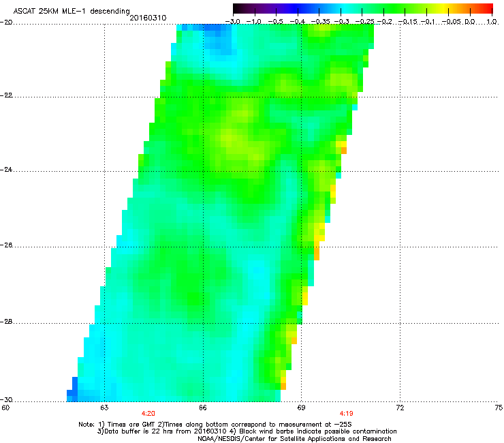The width and height of the screenshot is (504, 443).
Task: Click the latitude label "-30"
Action: pos(6,400)
